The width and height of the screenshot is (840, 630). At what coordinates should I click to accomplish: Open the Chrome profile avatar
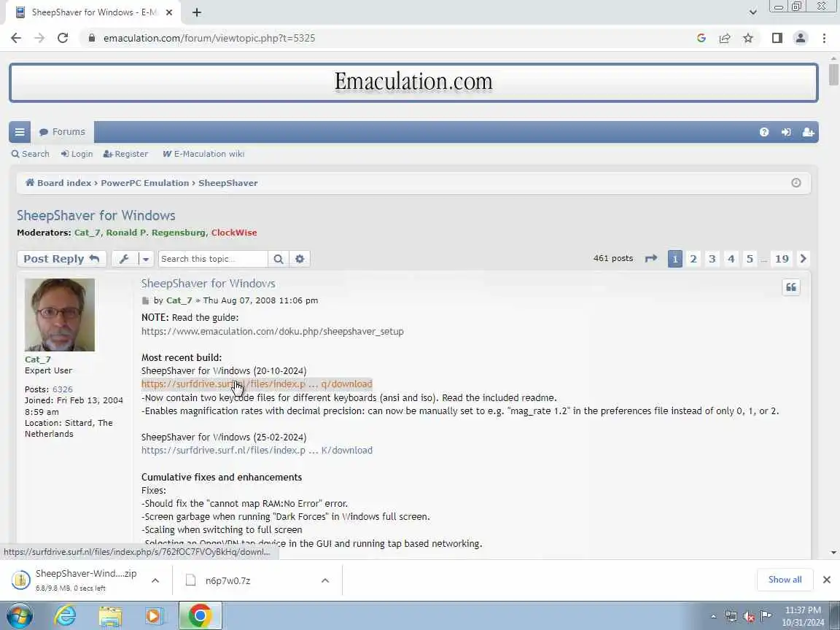[801, 38]
